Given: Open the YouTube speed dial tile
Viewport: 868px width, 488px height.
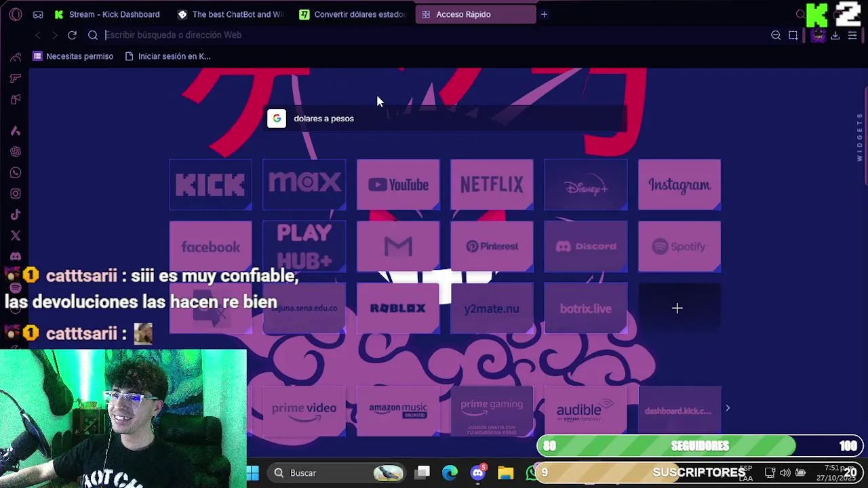Looking at the screenshot, I should (x=398, y=184).
